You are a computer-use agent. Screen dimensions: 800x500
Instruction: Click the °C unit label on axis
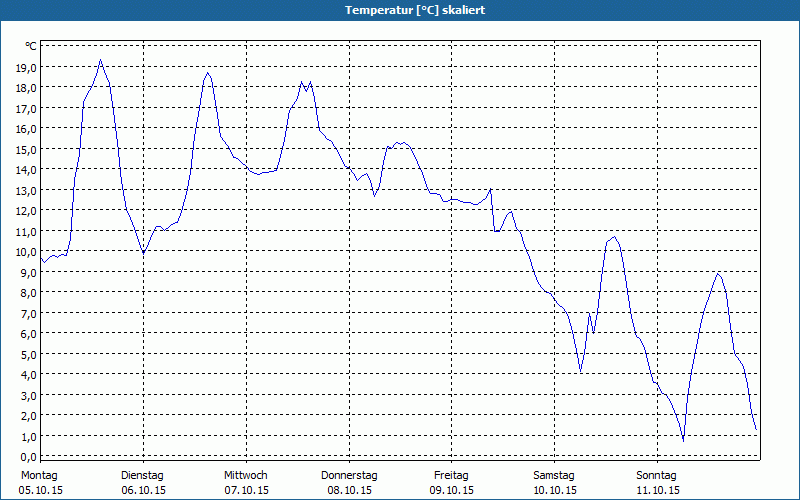[x=31, y=46]
